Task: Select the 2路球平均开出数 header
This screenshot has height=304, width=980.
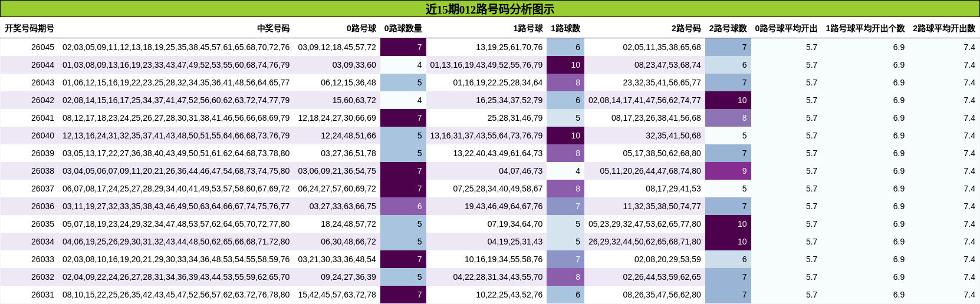Action: pyautogui.click(x=944, y=28)
